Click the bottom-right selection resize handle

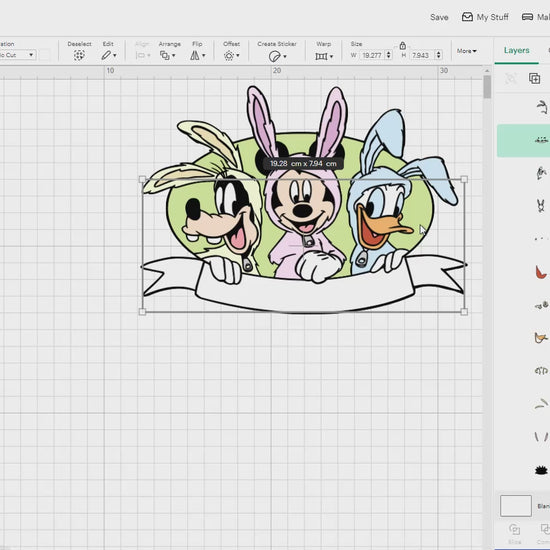point(464,311)
